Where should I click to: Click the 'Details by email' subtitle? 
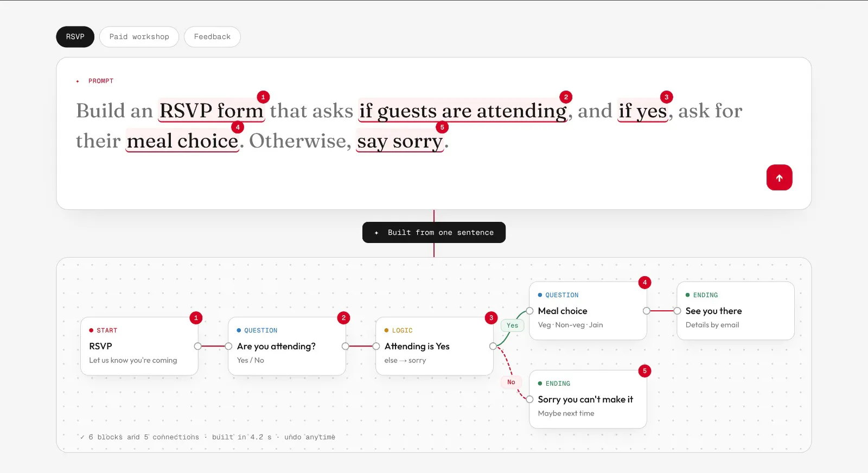pyautogui.click(x=712, y=325)
